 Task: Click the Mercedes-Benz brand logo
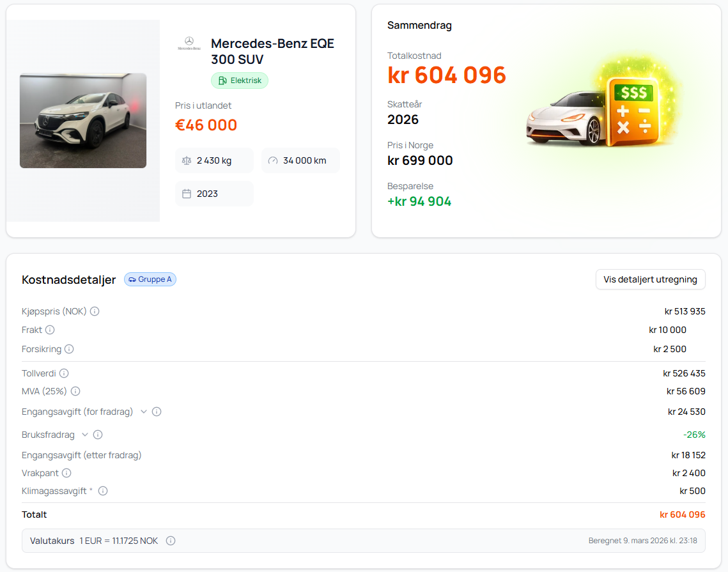coord(189,43)
